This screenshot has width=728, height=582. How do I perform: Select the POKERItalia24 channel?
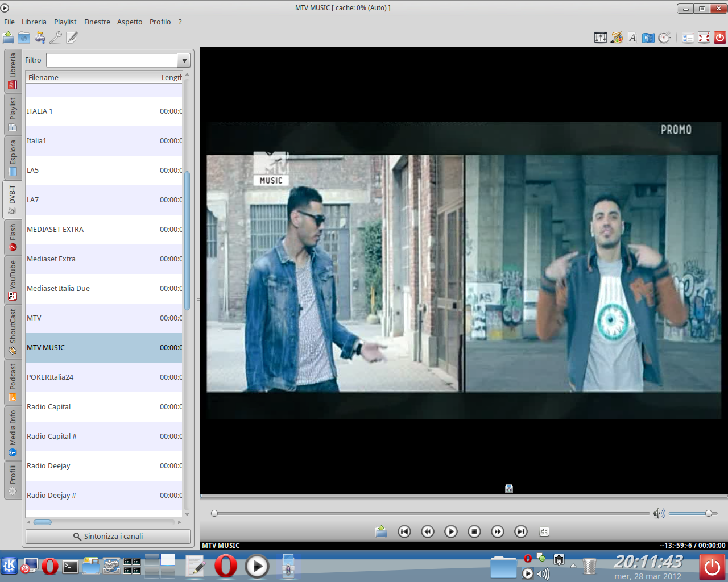(x=104, y=377)
